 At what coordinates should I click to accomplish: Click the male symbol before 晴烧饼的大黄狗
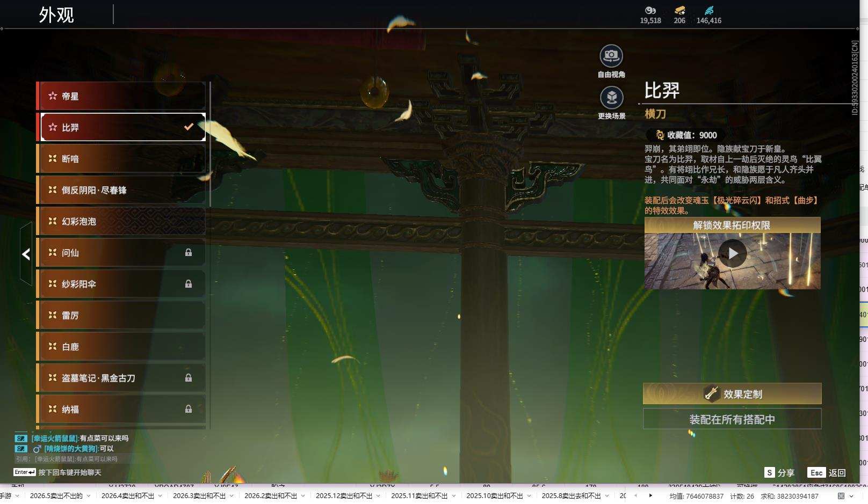click(37, 449)
